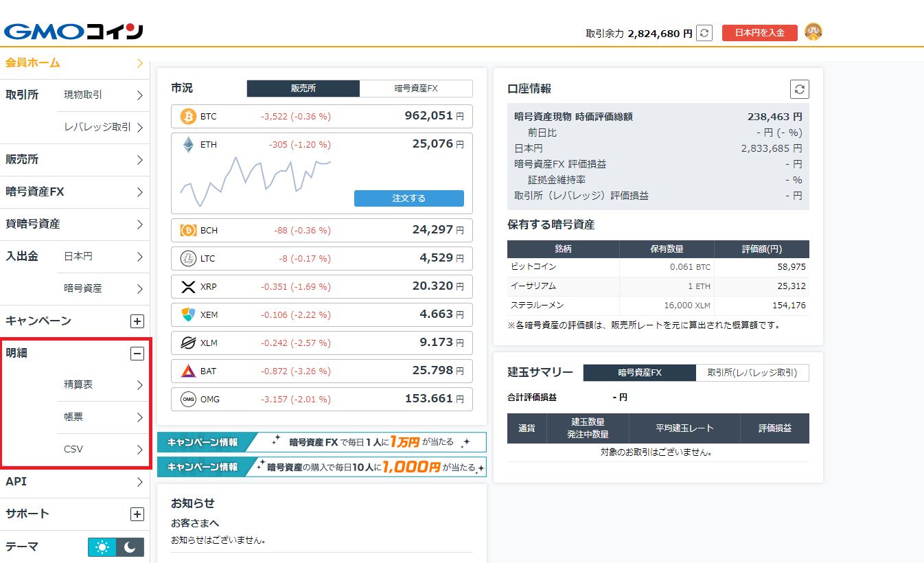Refresh the available trading balance

704,33
